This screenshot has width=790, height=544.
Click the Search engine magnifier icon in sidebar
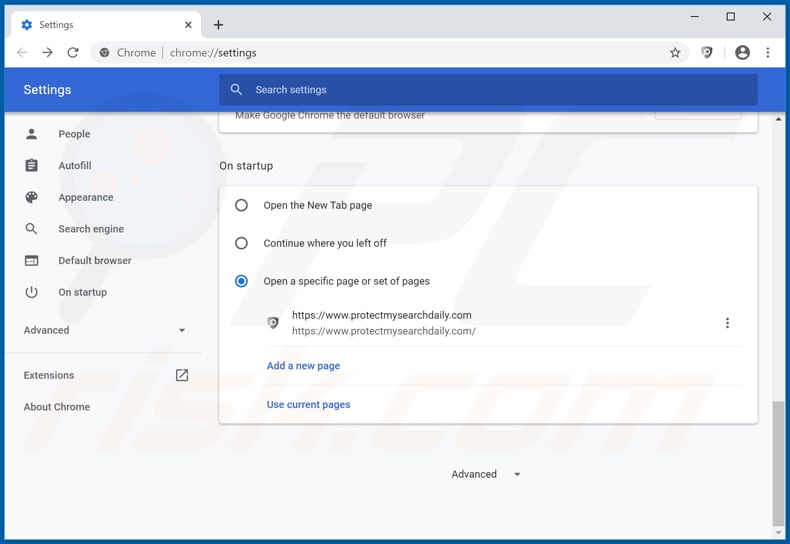[x=31, y=229]
